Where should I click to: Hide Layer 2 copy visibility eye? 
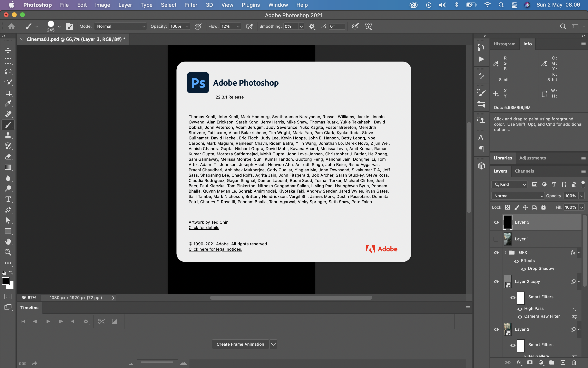click(x=496, y=282)
